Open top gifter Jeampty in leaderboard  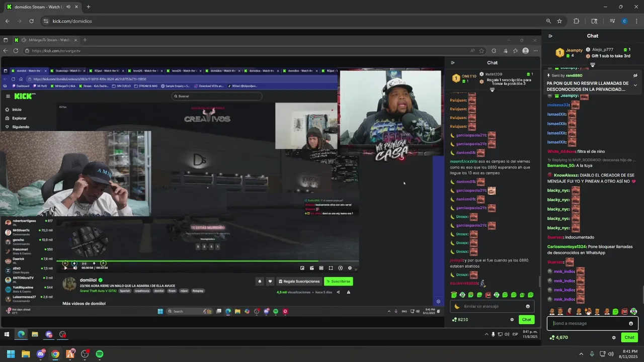570,52
